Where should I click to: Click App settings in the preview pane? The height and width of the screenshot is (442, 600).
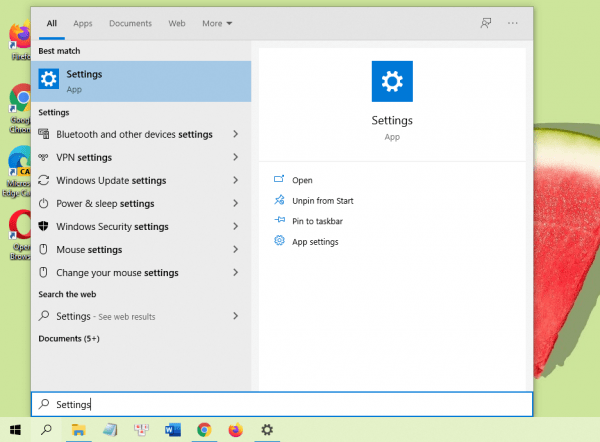(315, 242)
